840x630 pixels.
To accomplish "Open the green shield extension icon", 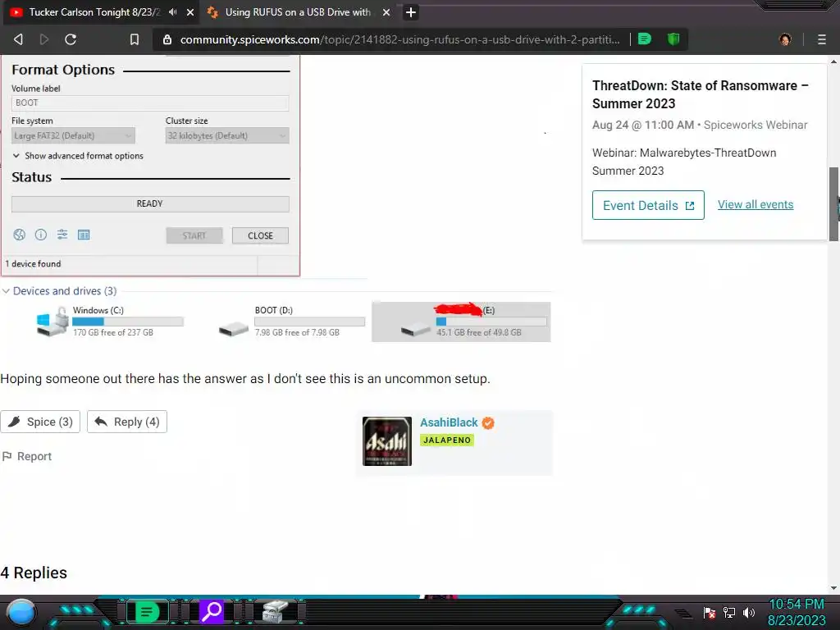I will pyautogui.click(x=673, y=39).
